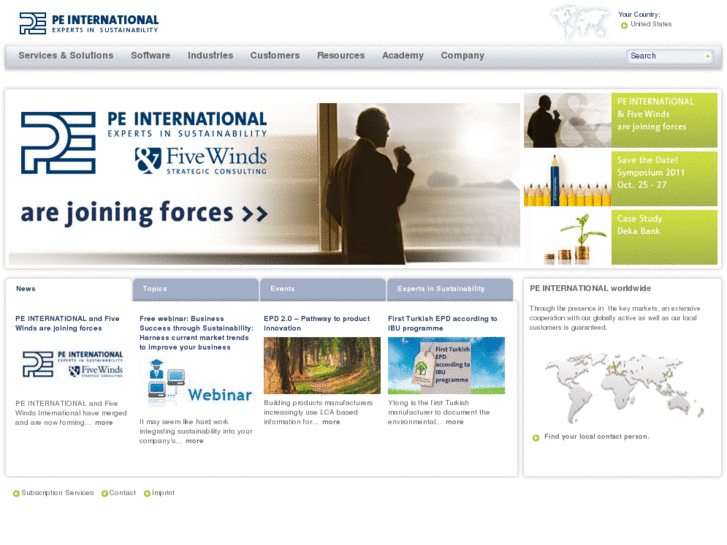This screenshot has height=545, width=727.
Task: Open the Software menu
Action: (150, 56)
